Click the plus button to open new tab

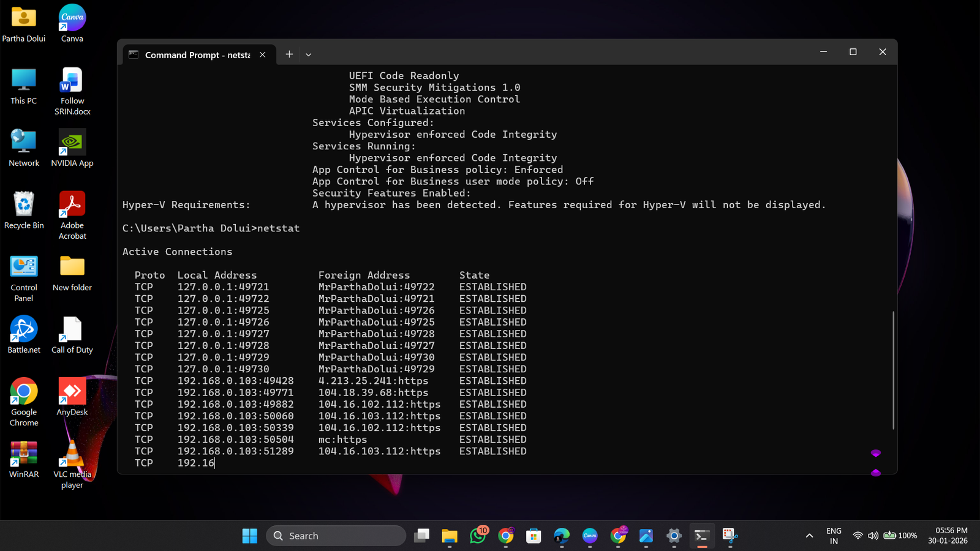288,54
